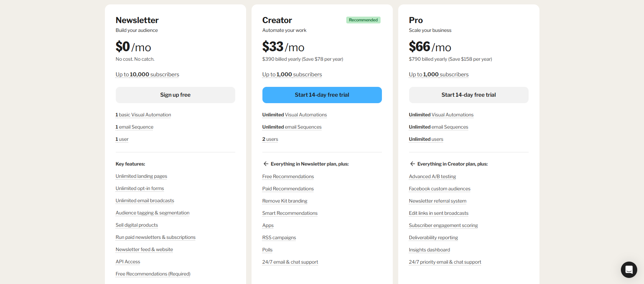Click Sell digital products feature link
The width and height of the screenshot is (644, 284).
136,225
